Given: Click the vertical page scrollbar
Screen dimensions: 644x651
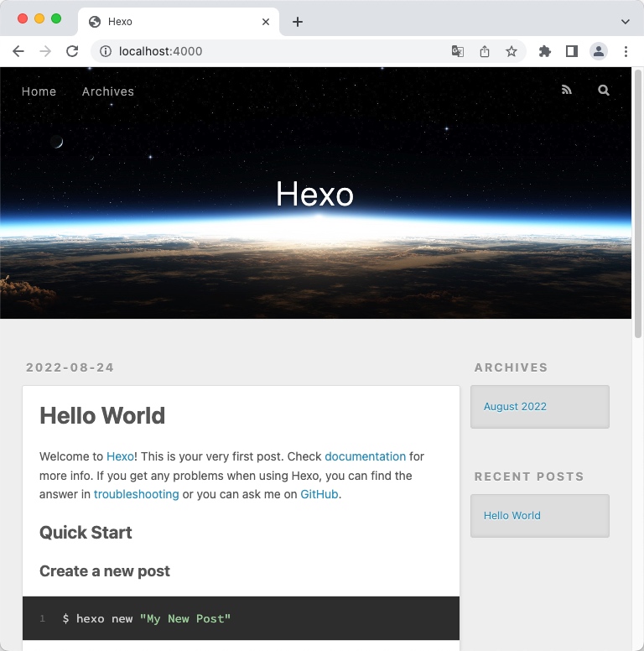Looking at the screenshot, I should (x=638, y=201).
